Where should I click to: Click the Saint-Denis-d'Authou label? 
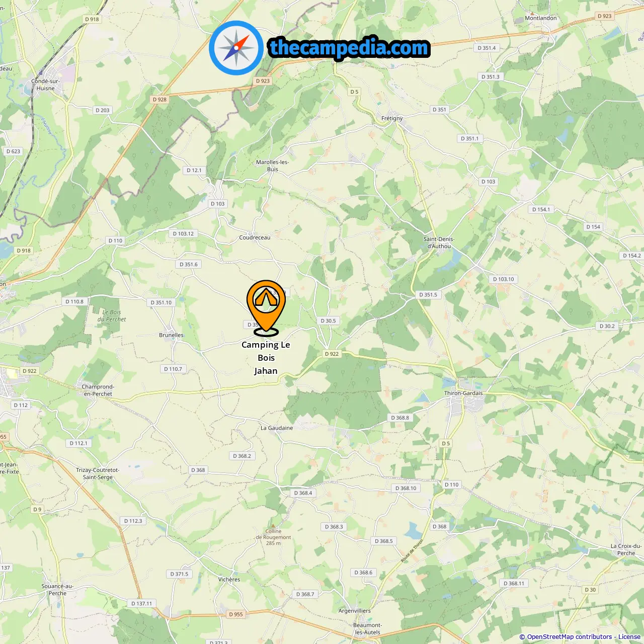pos(439,243)
